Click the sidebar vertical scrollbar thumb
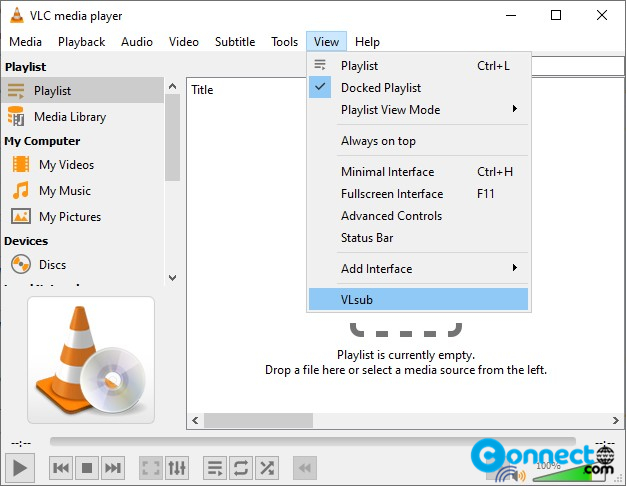This screenshot has height=486, width=626. pyautogui.click(x=172, y=138)
